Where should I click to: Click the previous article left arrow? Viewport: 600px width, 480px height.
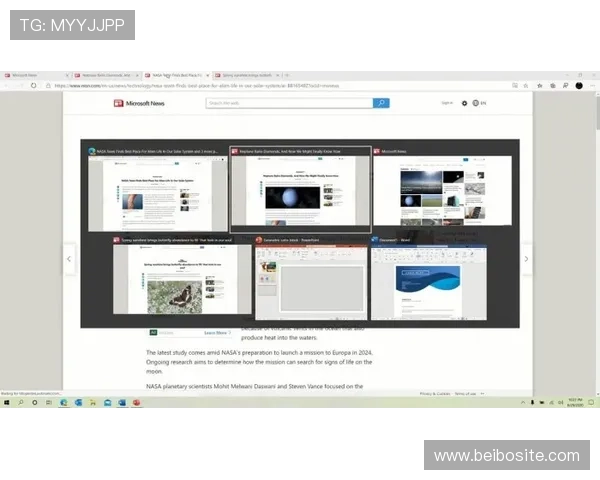[69, 259]
